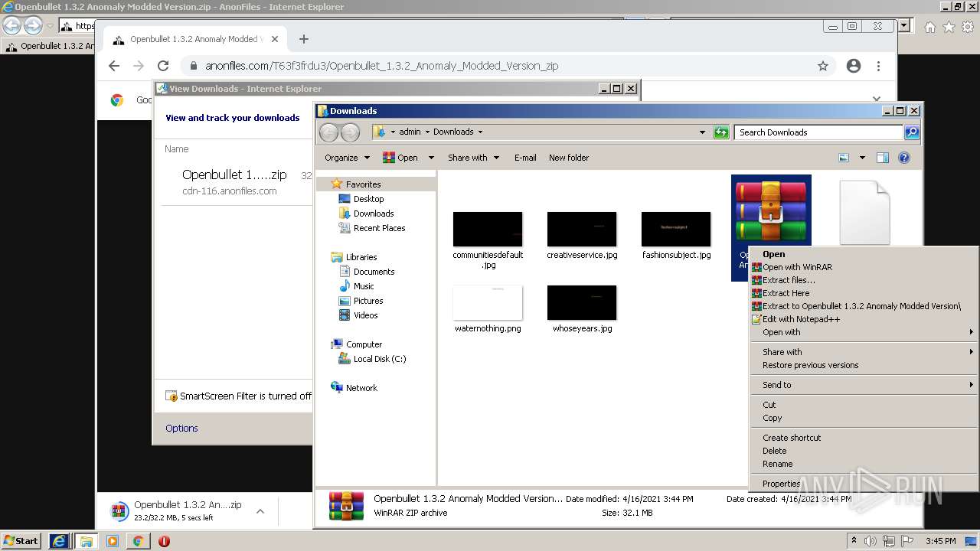Open address bar history dropdown arrow

tap(702, 132)
